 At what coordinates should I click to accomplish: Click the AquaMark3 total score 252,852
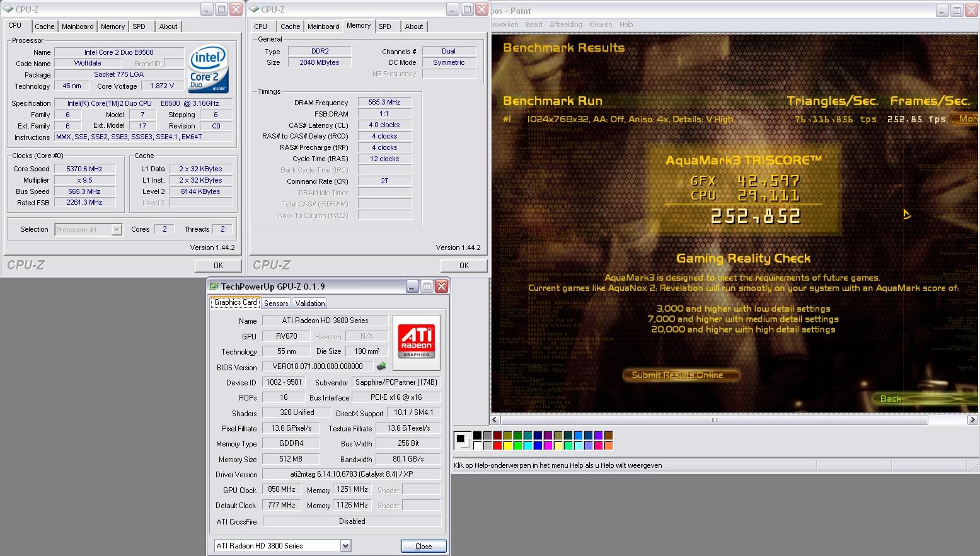(x=756, y=217)
